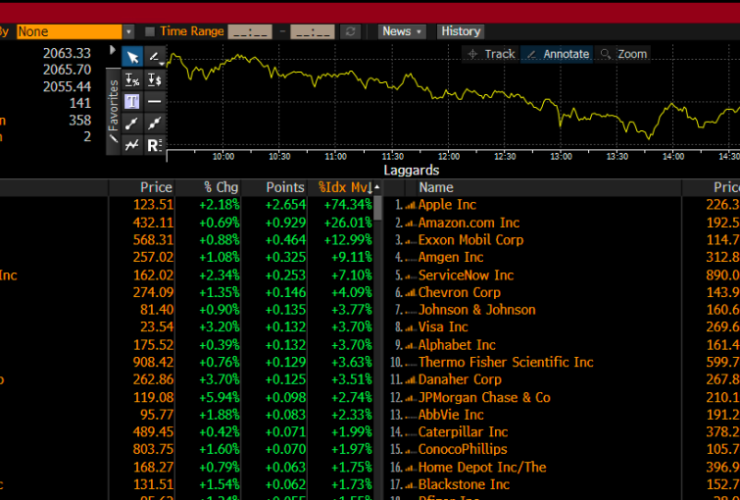Screen dimensions: 740x500
Task: Select the R levels tool
Action: (154, 145)
